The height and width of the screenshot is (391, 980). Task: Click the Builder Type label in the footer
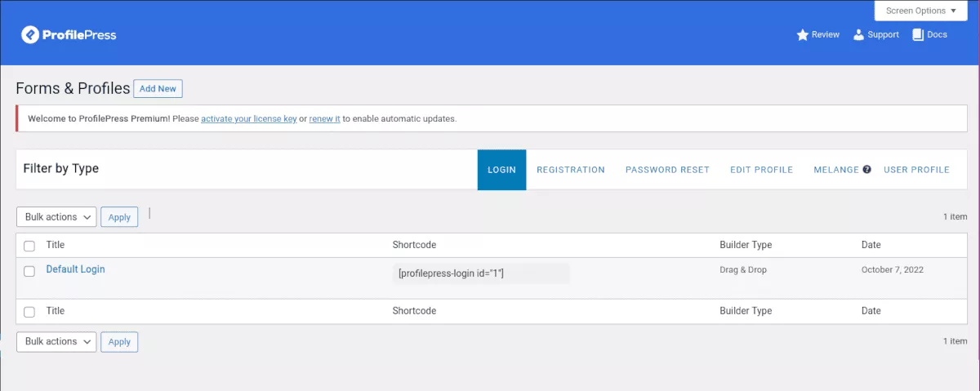(746, 311)
